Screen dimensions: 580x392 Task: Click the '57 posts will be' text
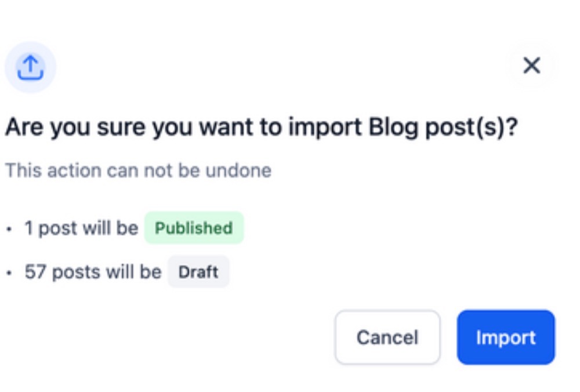[x=93, y=272]
